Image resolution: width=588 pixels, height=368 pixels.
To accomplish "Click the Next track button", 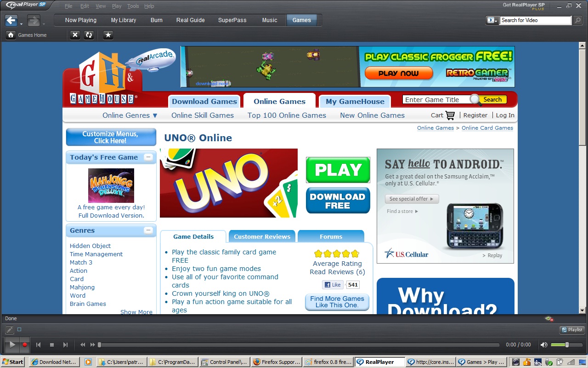I will coord(65,345).
